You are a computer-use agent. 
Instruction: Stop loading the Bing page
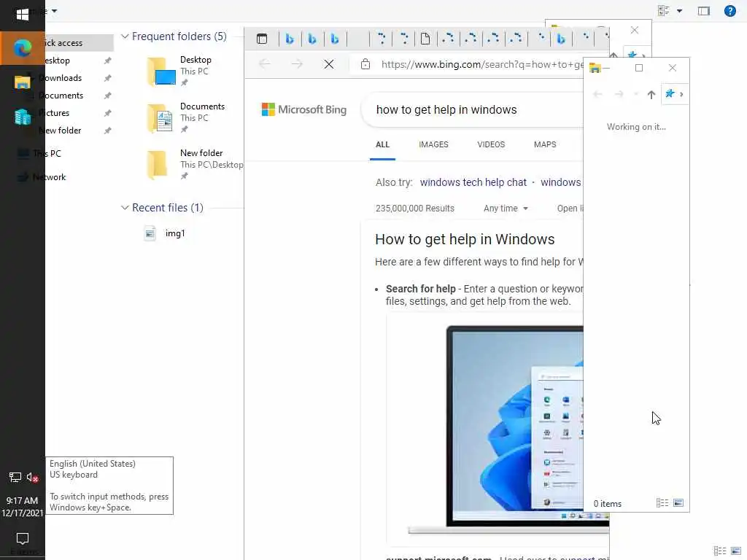click(x=329, y=64)
